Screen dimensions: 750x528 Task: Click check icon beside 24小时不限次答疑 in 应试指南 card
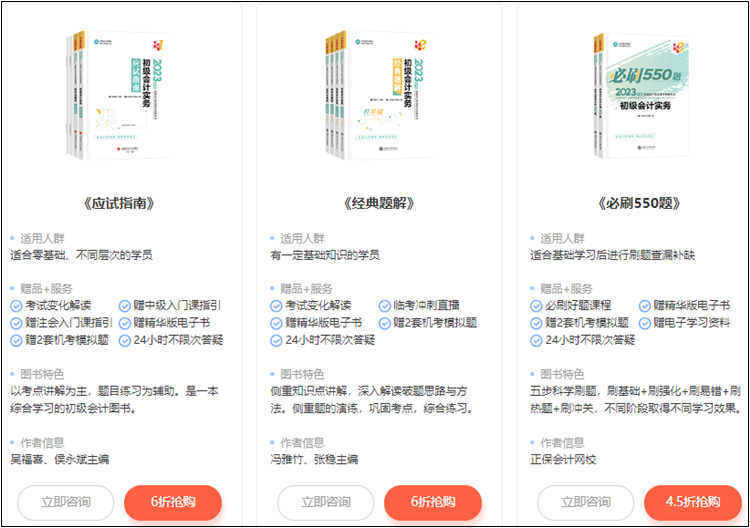click(x=124, y=341)
